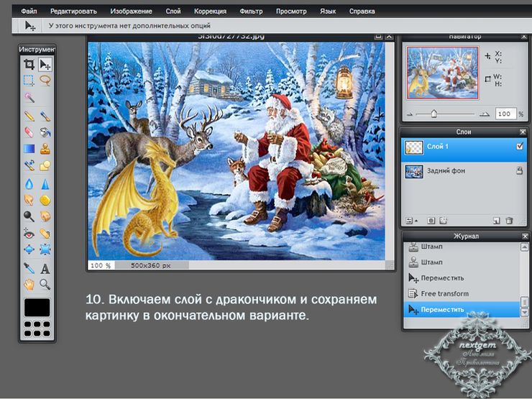The height and width of the screenshot is (399, 532).
Task: Select the Clone Stamp tool
Action: (45, 149)
